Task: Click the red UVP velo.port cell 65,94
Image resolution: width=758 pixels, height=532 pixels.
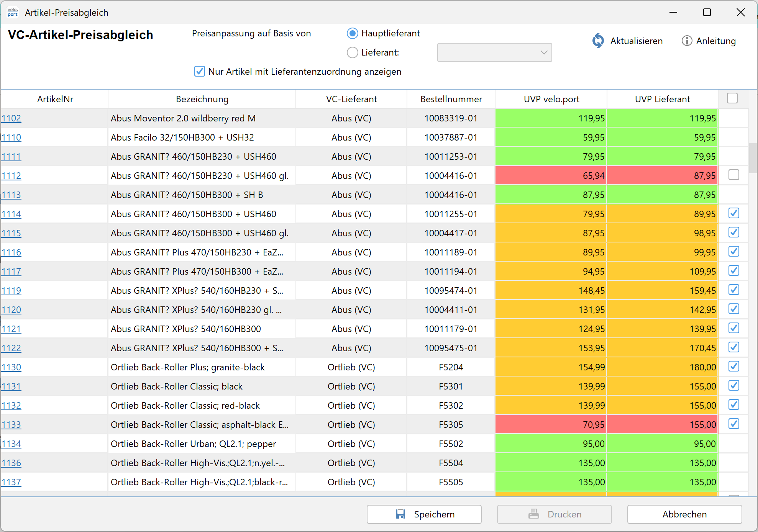Action: (551, 176)
